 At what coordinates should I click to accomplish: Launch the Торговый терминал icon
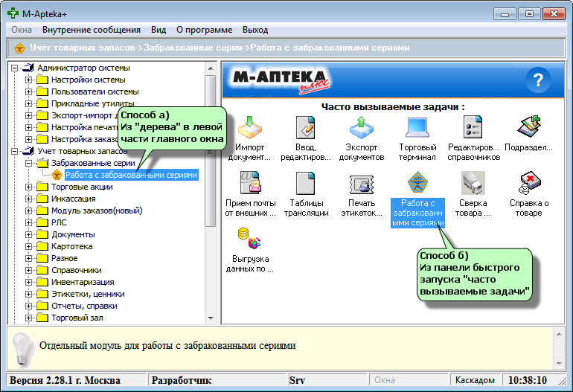[x=417, y=129]
